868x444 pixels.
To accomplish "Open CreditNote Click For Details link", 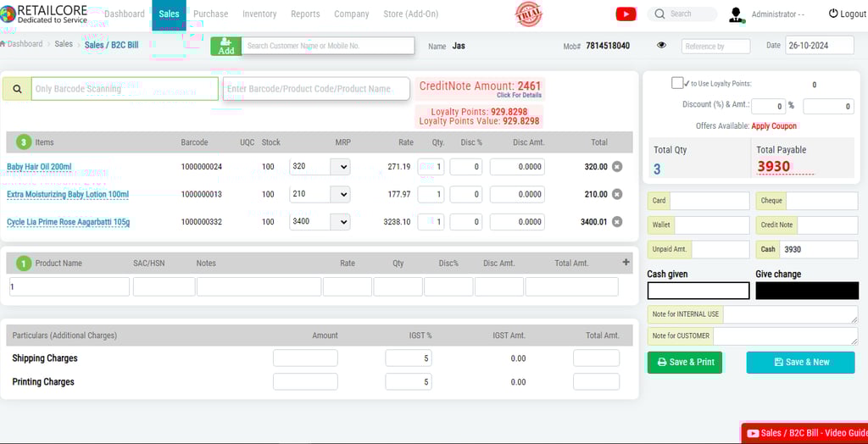I will point(519,95).
